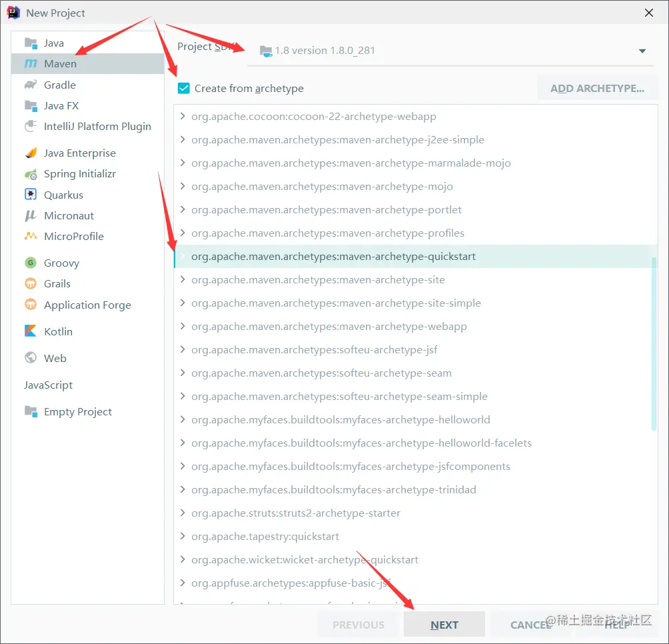Expand struts2-archetype-starter node

click(183, 513)
